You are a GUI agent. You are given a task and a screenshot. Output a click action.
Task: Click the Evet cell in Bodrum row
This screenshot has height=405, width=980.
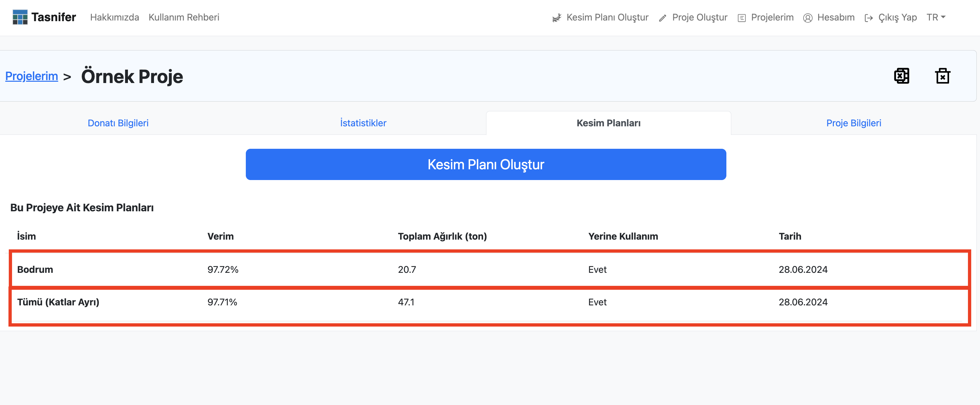tap(597, 270)
